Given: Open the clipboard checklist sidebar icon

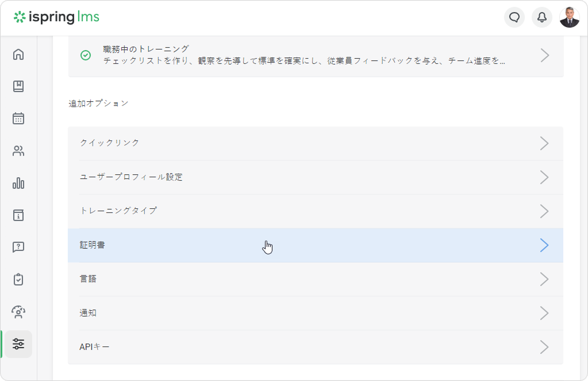Looking at the screenshot, I should point(18,280).
